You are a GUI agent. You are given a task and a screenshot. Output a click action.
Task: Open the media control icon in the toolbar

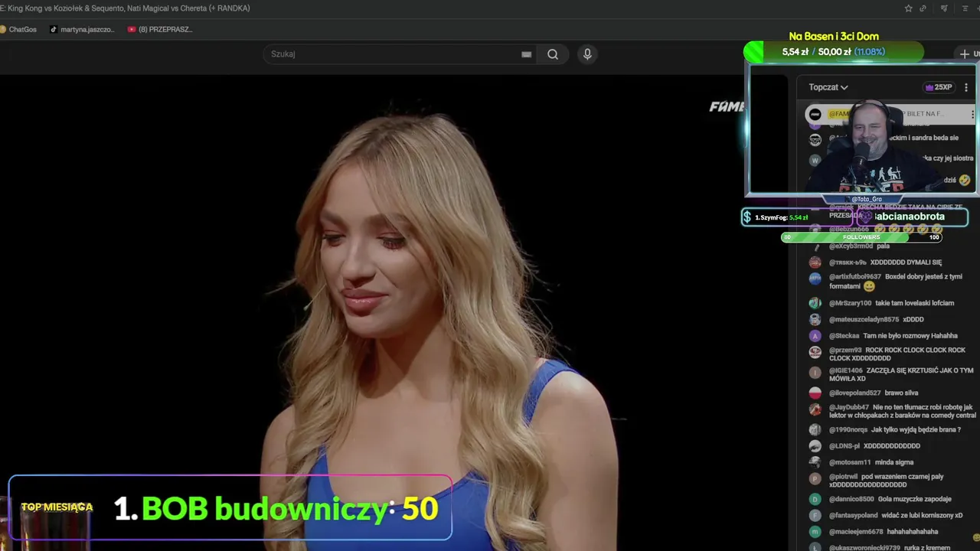click(945, 8)
